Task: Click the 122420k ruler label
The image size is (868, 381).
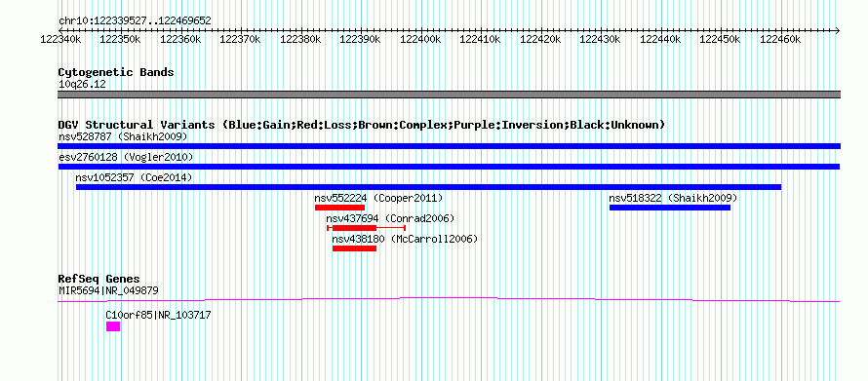Action: (x=541, y=40)
